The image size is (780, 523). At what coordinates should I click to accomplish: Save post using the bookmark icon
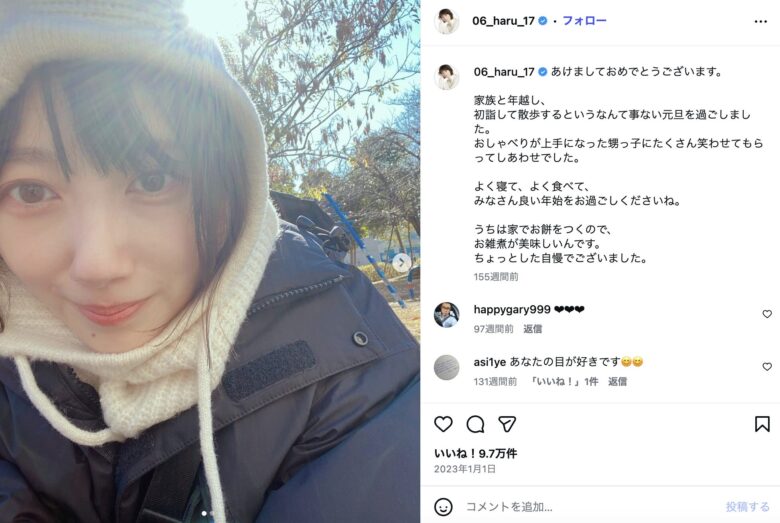(x=762, y=424)
